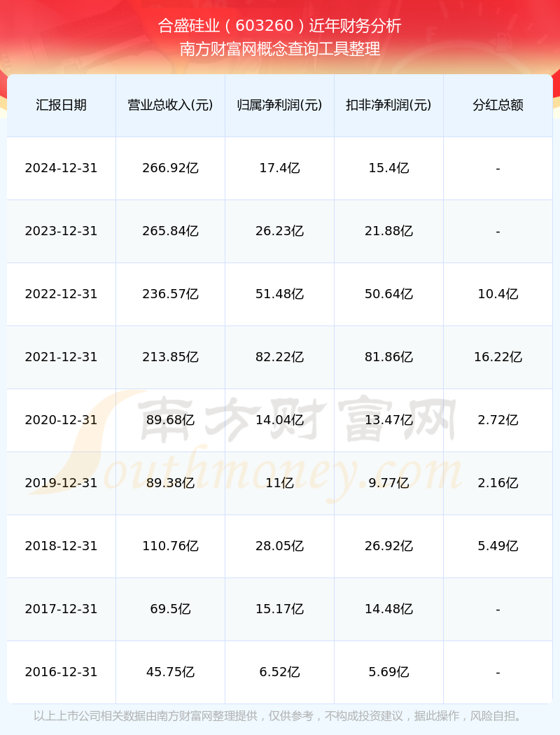Viewport: 560px width, 735px height.
Task: Select dividend value 2.72亿
Action: pyautogui.click(x=498, y=420)
